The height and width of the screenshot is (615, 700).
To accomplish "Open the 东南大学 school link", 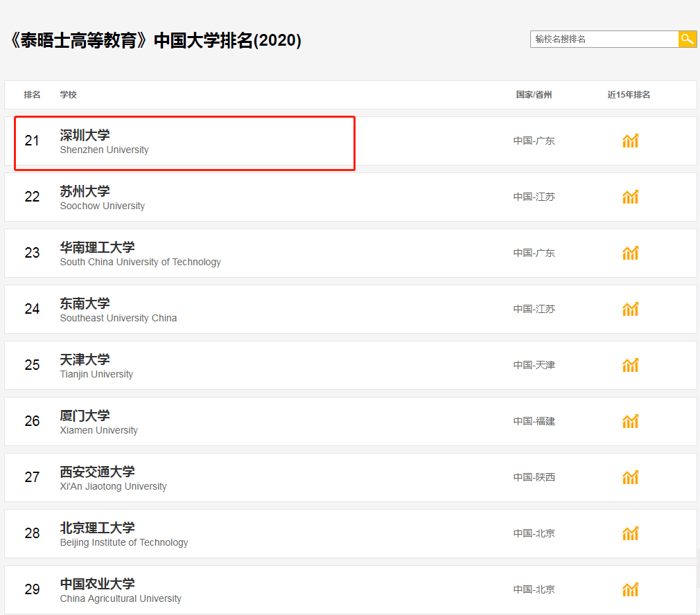I will [85, 304].
